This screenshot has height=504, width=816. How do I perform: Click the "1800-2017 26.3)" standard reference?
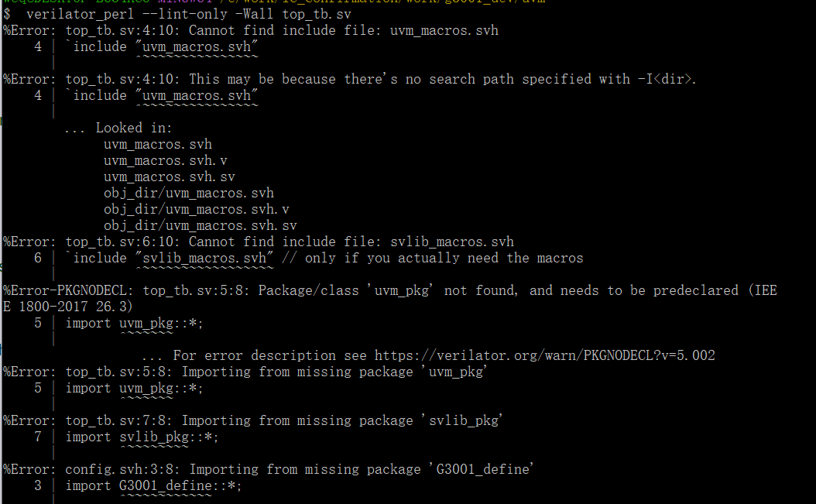pyautogui.click(x=72, y=307)
